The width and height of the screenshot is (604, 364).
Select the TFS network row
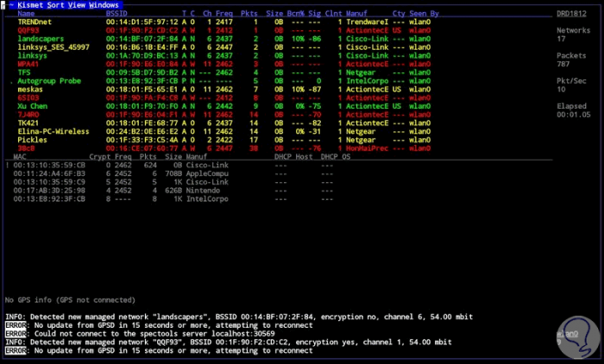click(x=223, y=72)
